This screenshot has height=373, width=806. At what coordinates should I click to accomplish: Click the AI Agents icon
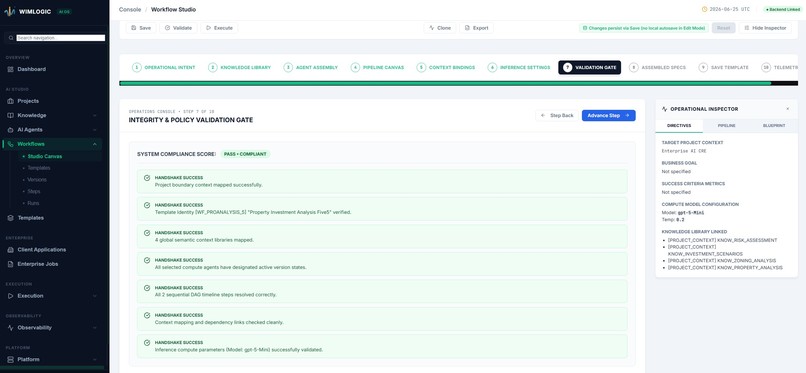[x=11, y=129]
